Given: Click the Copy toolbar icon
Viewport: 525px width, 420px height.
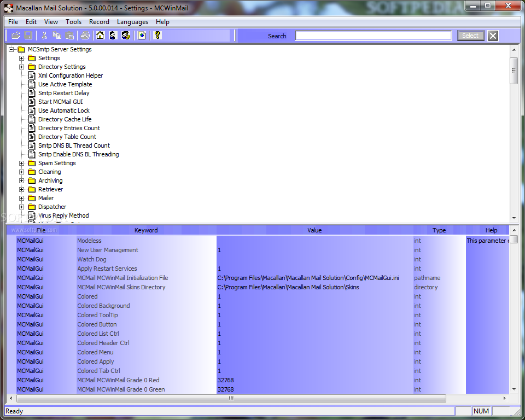Looking at the screenshot, I should click(x=57, y=35).
